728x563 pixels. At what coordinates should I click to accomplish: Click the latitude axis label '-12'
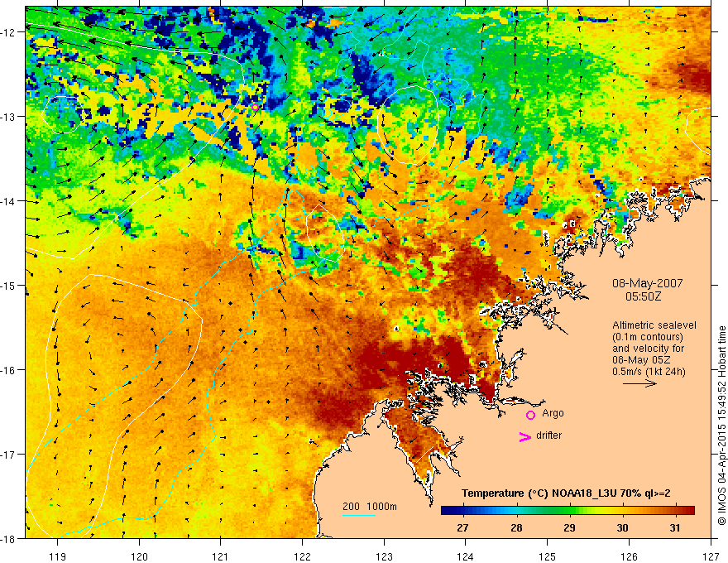tap(8, 32)
